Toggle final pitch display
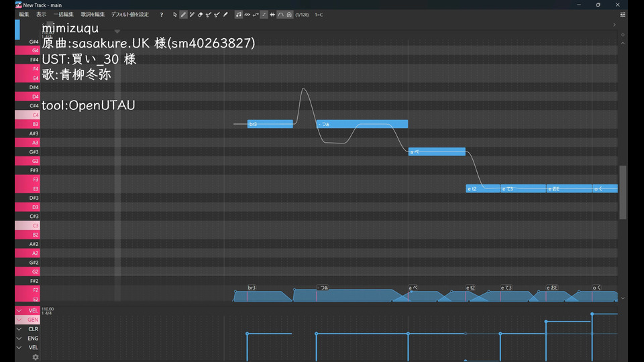 pos(264,15)
